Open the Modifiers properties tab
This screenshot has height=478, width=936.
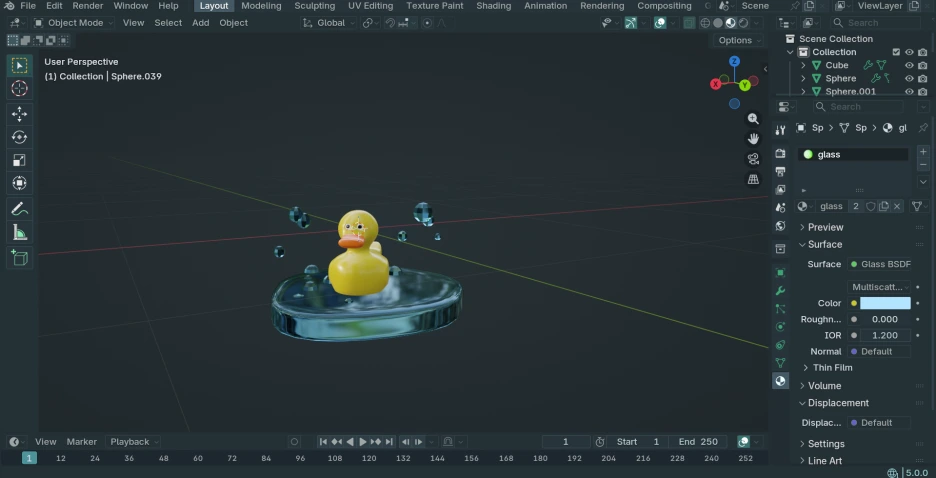(x=780, y=291)
